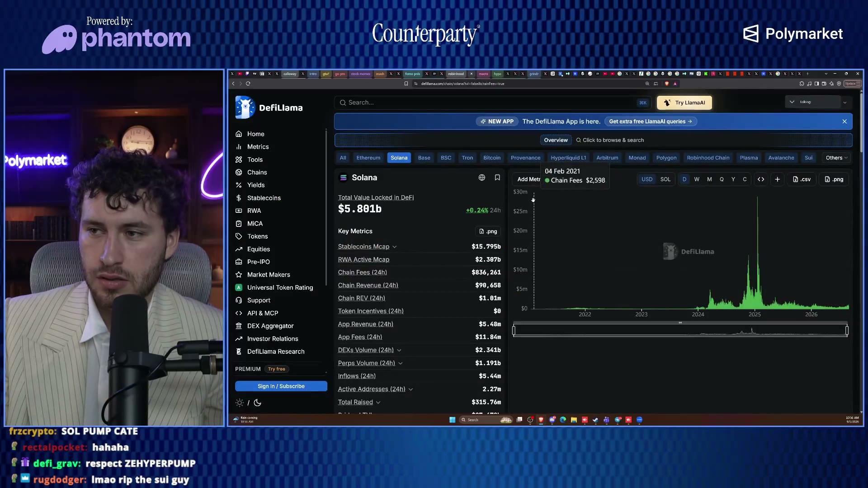868x488 pixels.
Task: Click Sign In / Subscribe
Action: coord(281,386)
